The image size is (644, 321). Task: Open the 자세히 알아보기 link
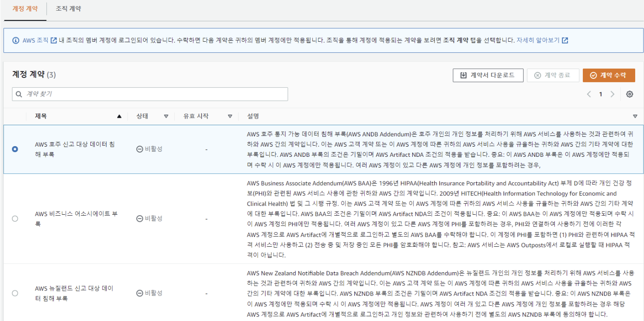(538, 40)
